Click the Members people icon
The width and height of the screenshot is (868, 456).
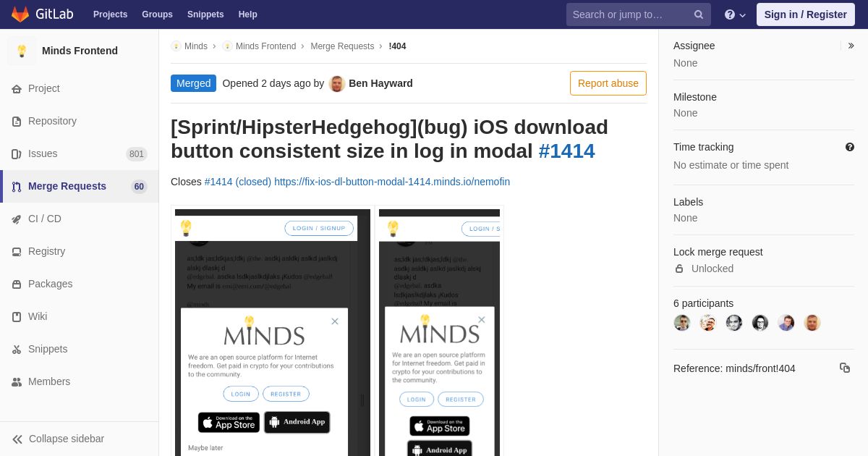tap(17, 382)
